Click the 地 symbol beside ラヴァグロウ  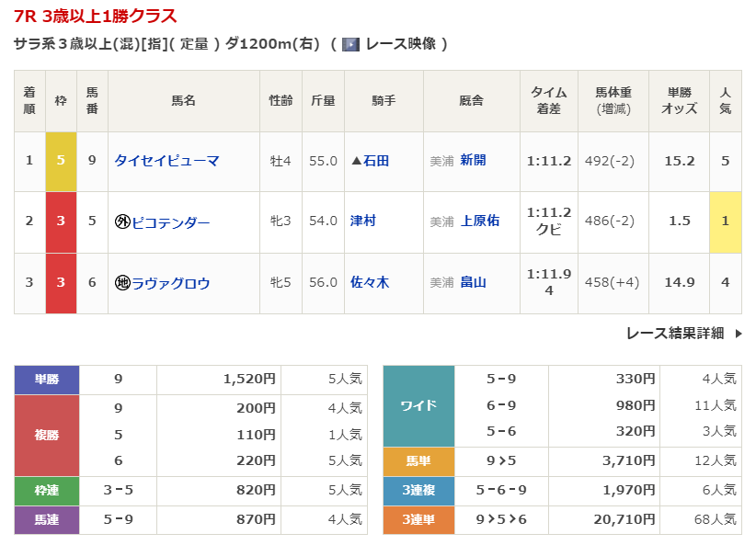coord(121,283)
